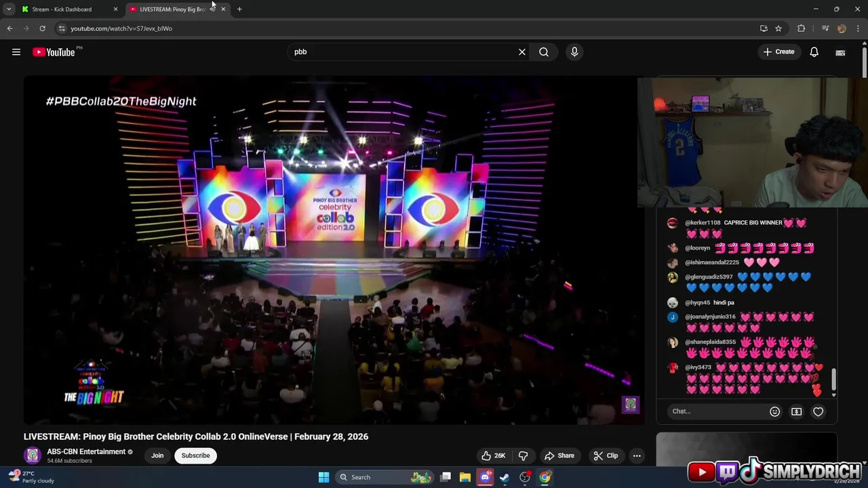868x488 pixels.
Task: Expand the Chrome tab search dropdown
Action: [x=9, y=9]
